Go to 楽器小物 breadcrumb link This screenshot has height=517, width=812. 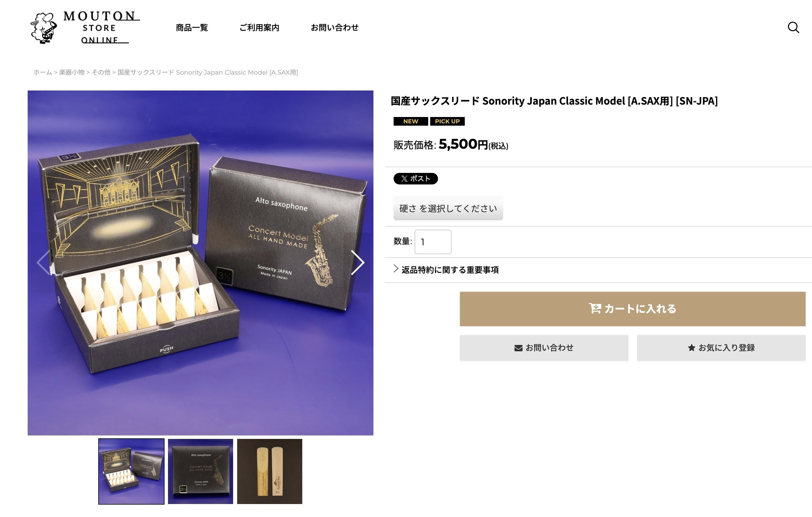72,73
